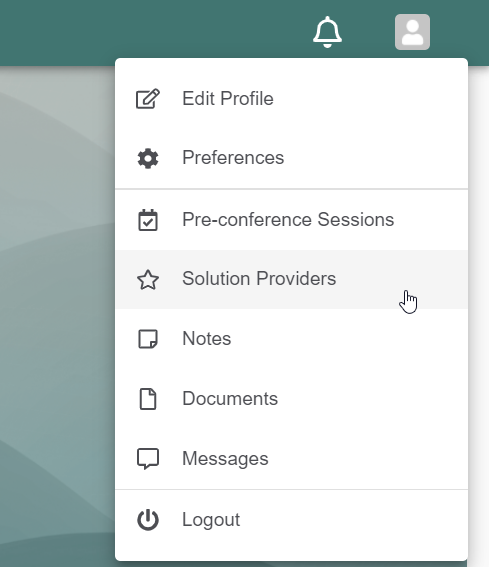
Task: Click the sticky note icon
Action: pyautogui.click(x=148, y=339)
